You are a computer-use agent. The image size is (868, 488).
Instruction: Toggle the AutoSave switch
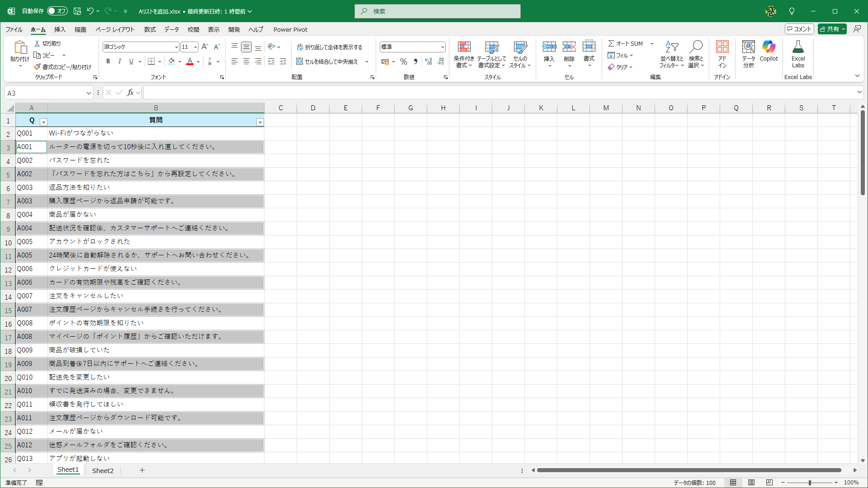(57, 11)
